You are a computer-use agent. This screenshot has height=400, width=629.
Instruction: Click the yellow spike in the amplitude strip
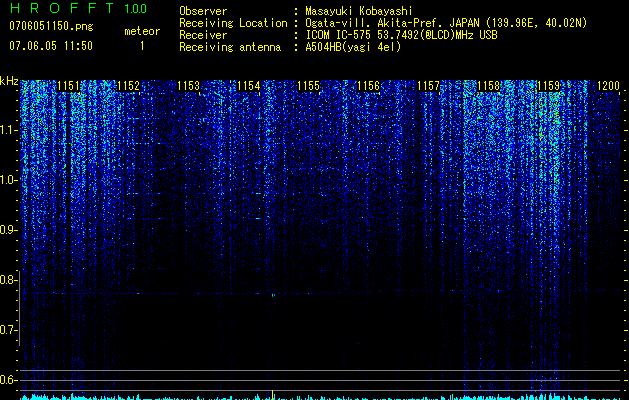click(x=273, y=394)
